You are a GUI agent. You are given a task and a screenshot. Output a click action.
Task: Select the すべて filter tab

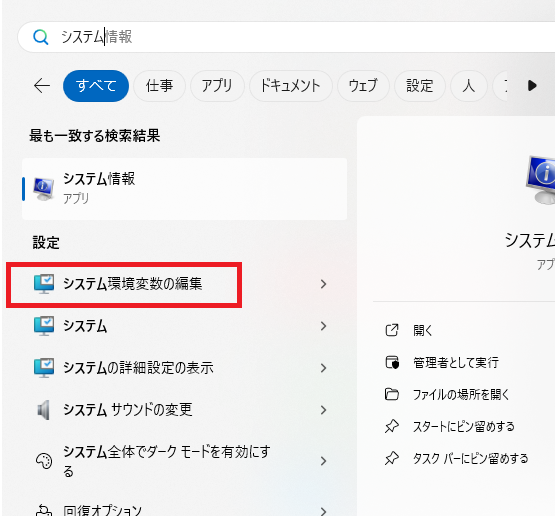point(96,86)
